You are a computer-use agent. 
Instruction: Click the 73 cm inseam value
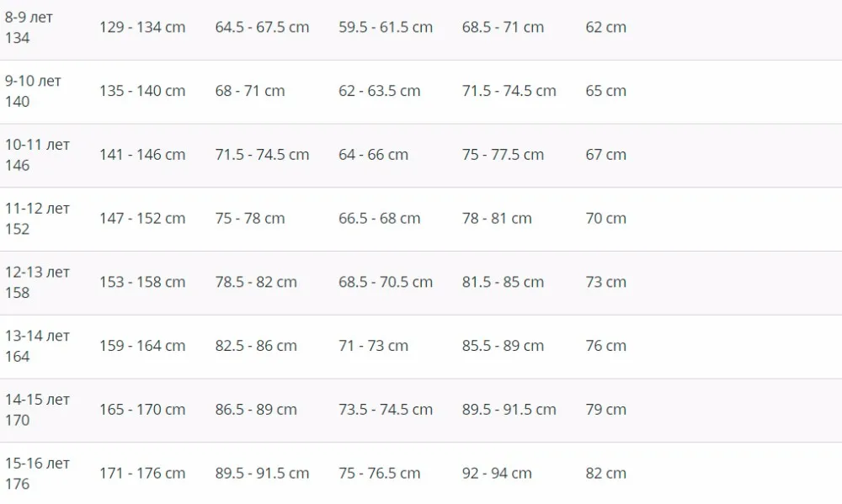pos(605,283)
